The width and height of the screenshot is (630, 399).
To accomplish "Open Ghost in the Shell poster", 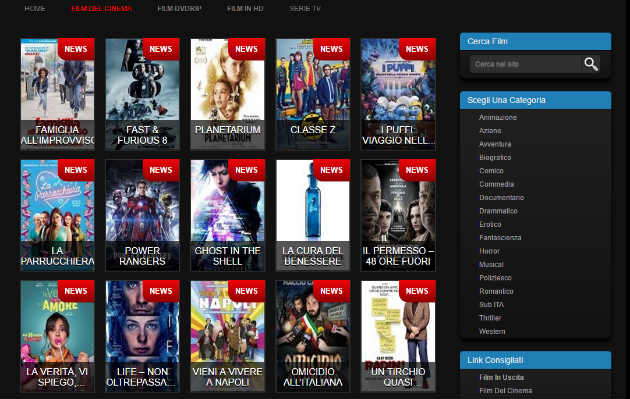I will [x=227, y=215].
